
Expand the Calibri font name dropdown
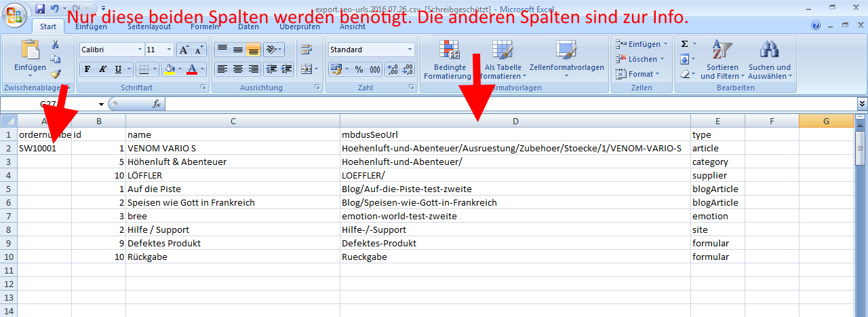(140, 50)
